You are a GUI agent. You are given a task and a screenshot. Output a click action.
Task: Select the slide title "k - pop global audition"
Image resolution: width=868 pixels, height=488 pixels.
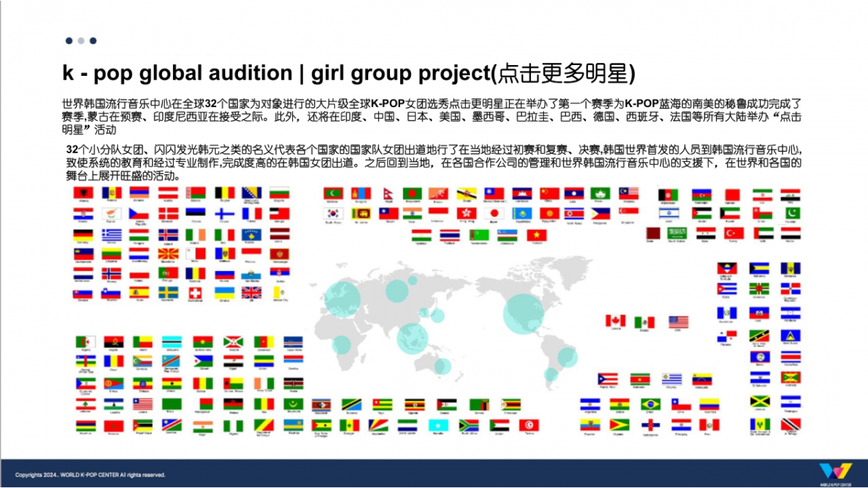(176, 73)
